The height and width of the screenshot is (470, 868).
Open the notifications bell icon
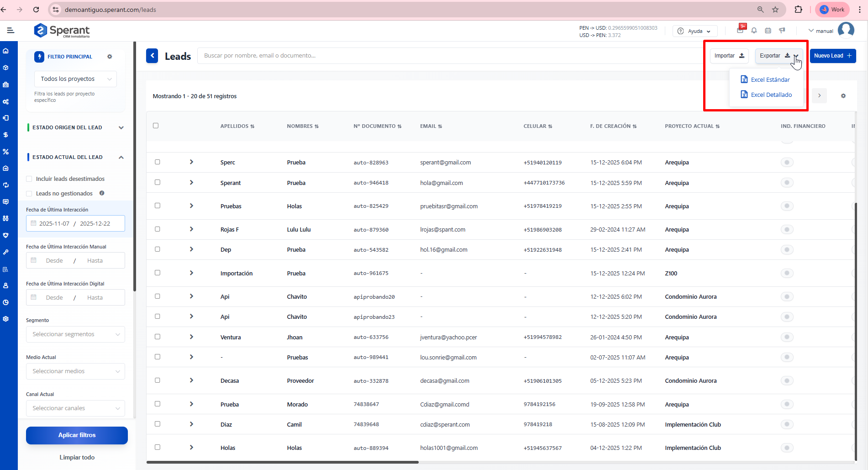(754, 31)
